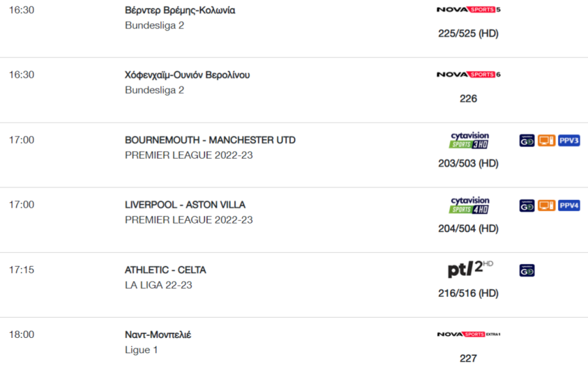
Task: Click the Nova Sports 5 channel logo
Action: [468, 10]
